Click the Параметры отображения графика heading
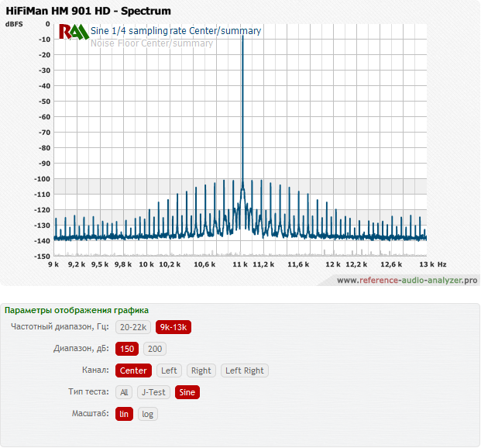The image size is (481, 448). pyautogui.click(x=76, y=310)
